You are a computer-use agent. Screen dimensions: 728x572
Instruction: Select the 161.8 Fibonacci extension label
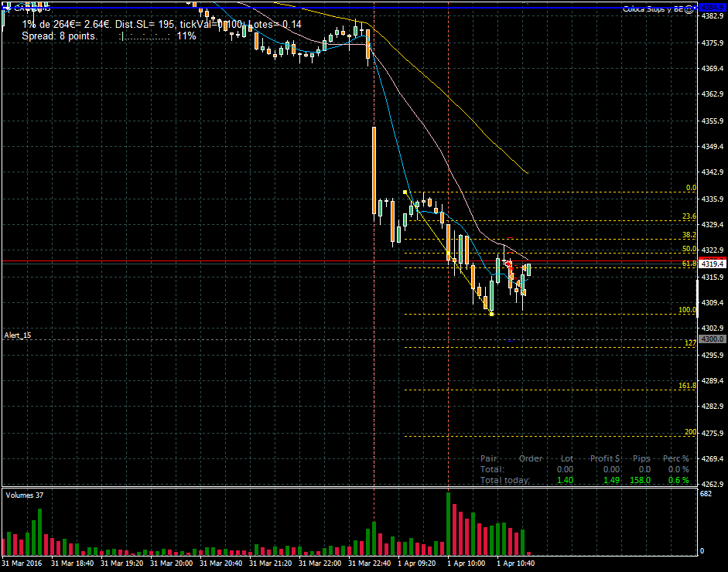click(687, 385)
